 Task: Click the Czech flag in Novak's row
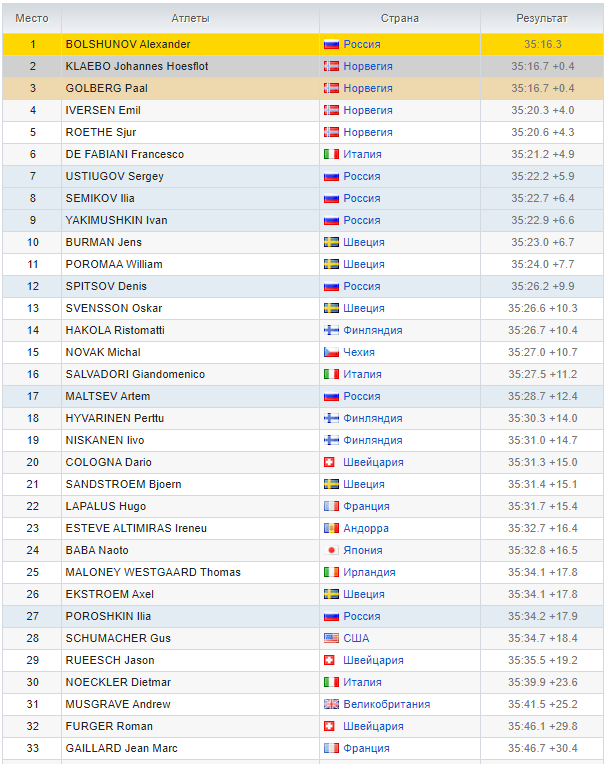[x=331, y=352]
